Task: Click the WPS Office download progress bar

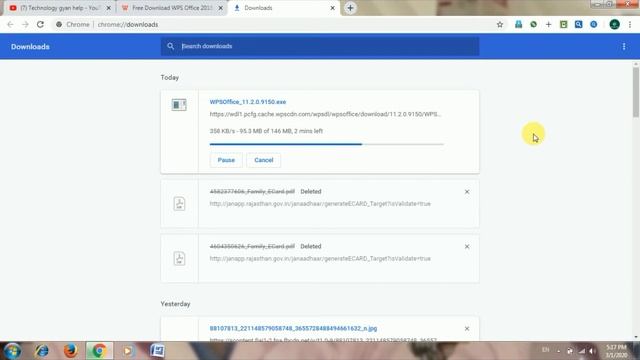Action: [327, 144]
